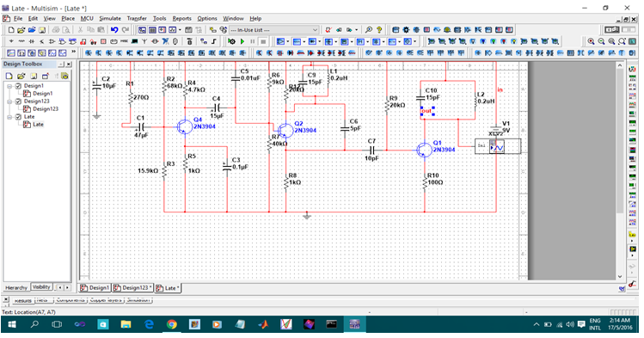Open the Find magnifier icon in main toolbar
The width and height of the screenshot is (644, 338).
(x=369, y=30)
